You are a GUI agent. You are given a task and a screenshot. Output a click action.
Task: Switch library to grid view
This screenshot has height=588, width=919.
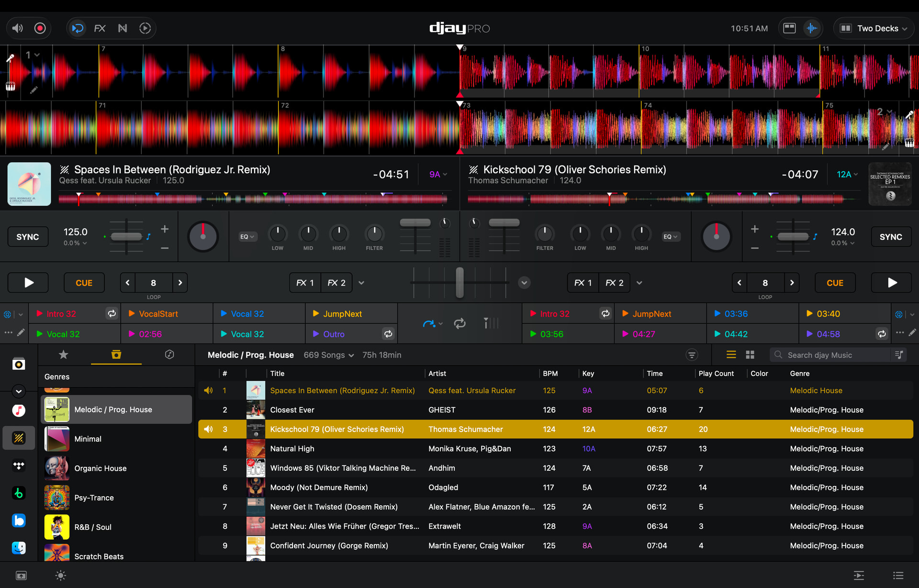750,355
